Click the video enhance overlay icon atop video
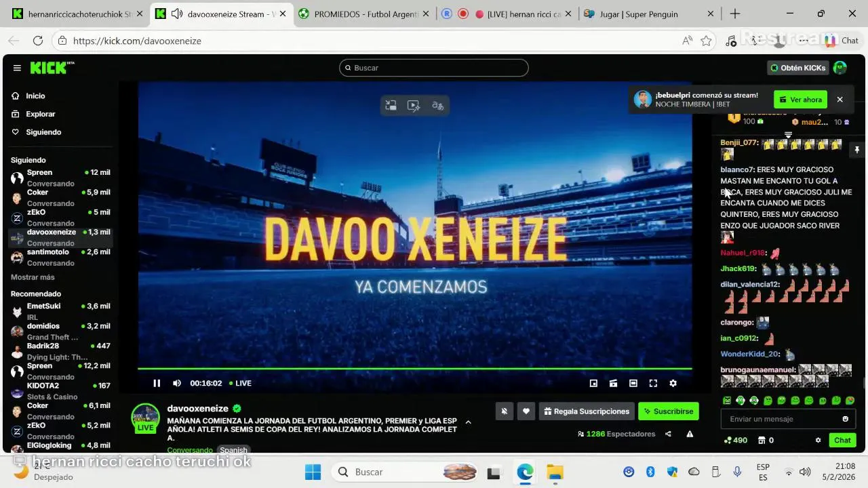This screenshot has width=868, height=488. pyautogui.click(x=414, y=105)
